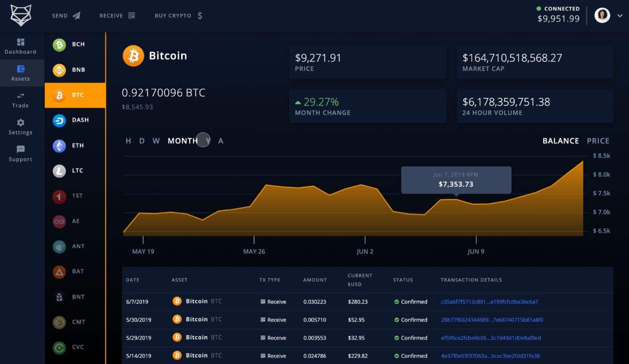Viewport: 629px width, 364px height.
Task: Show the BALANCE chart view
Action: (561, 141)
